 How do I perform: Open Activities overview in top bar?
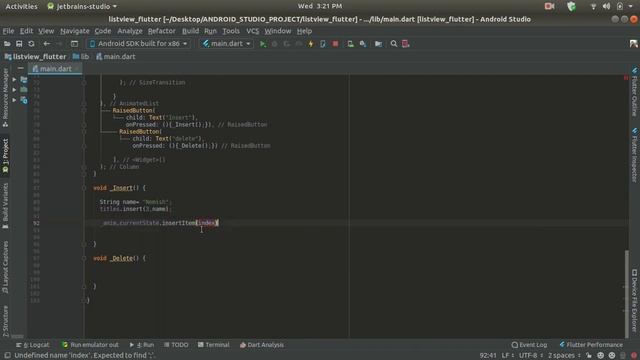pyautogui.click(x=21, y=6)
